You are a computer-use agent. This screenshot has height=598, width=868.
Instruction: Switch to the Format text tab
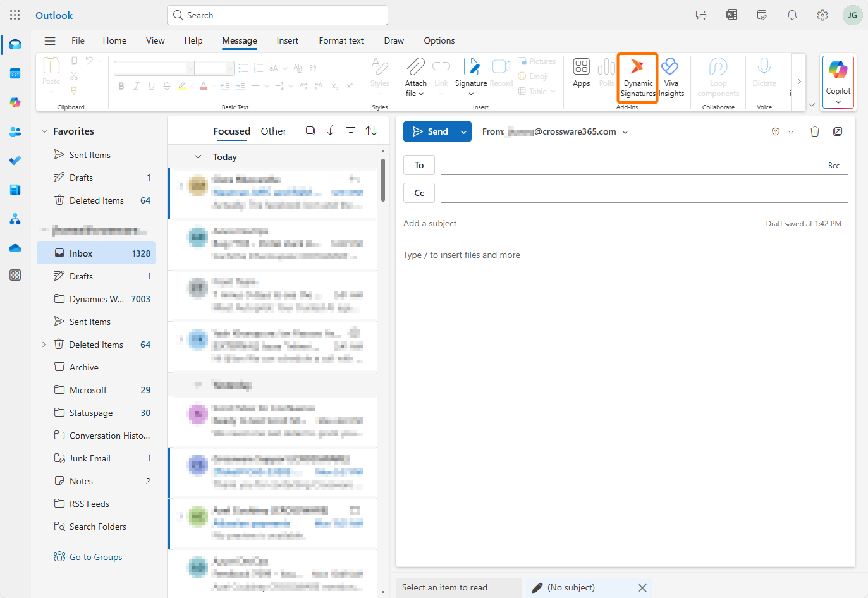coord(341,41)
